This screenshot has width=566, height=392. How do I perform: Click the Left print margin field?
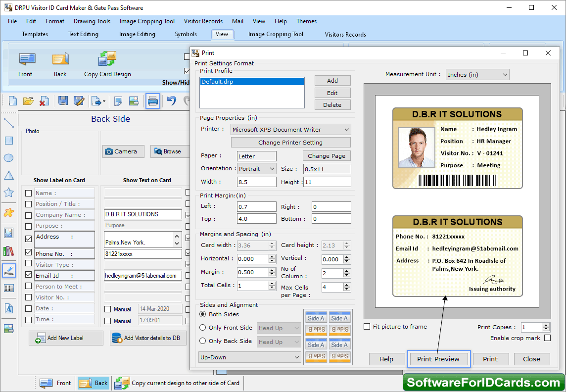click(257, 206)
